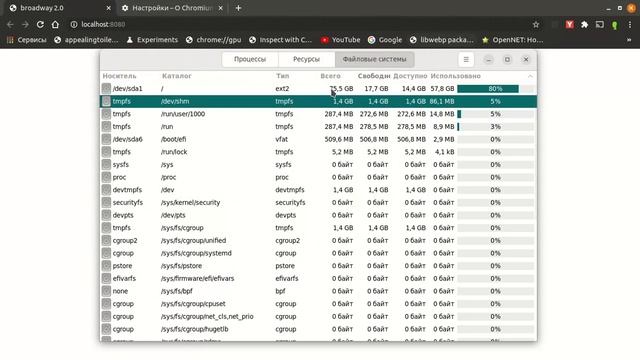
Task: Activate the Настройки Chromium browser tab
Action: [x=171, y=8]
